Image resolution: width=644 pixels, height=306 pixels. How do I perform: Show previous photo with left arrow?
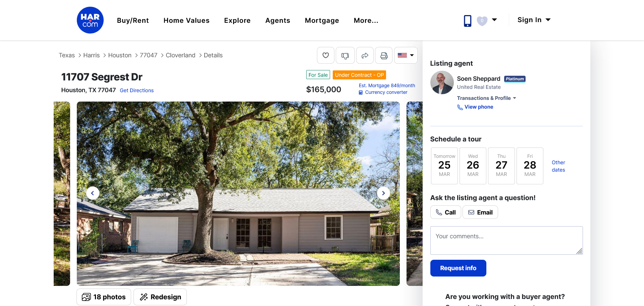(x=93, y=193)
